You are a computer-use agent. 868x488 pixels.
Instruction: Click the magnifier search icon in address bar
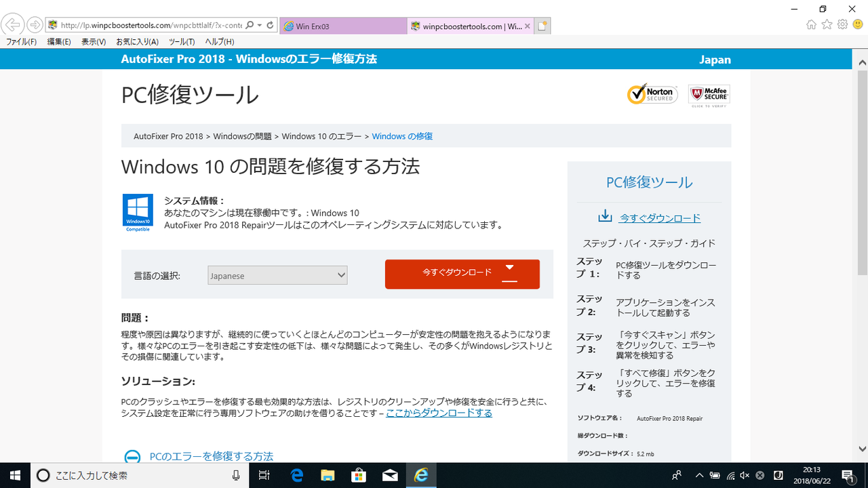click(250, 25)
